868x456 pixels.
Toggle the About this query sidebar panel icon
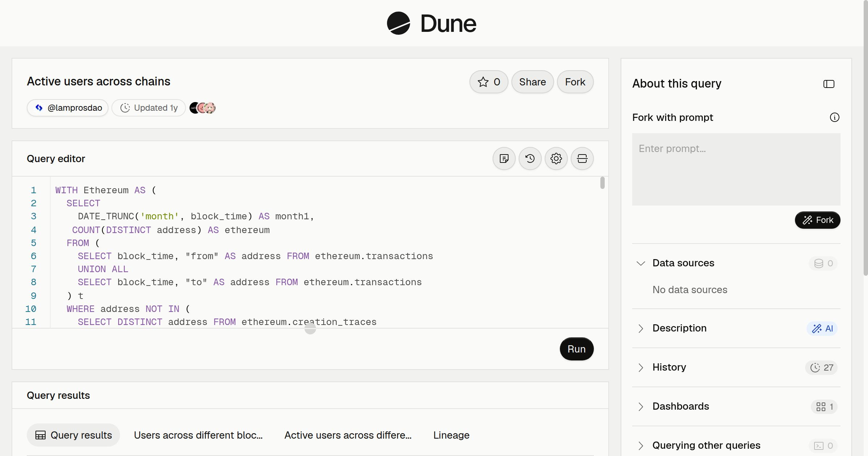tap(829, 84)
